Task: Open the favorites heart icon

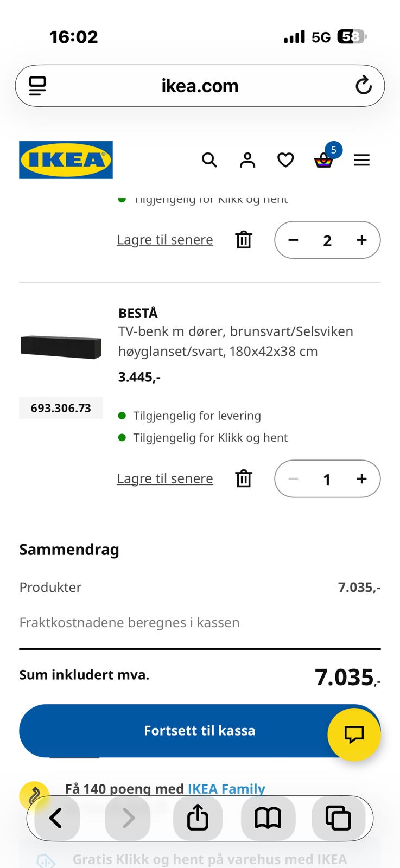Action: 285,160
